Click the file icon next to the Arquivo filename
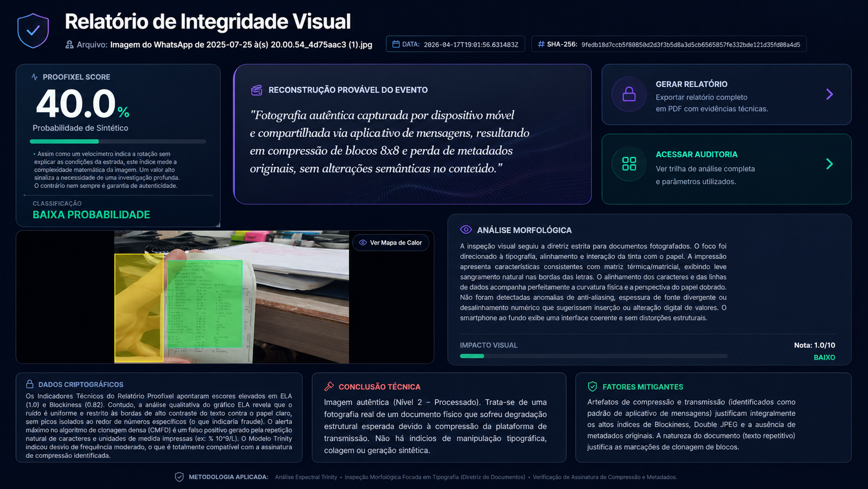 coord(70,45)
